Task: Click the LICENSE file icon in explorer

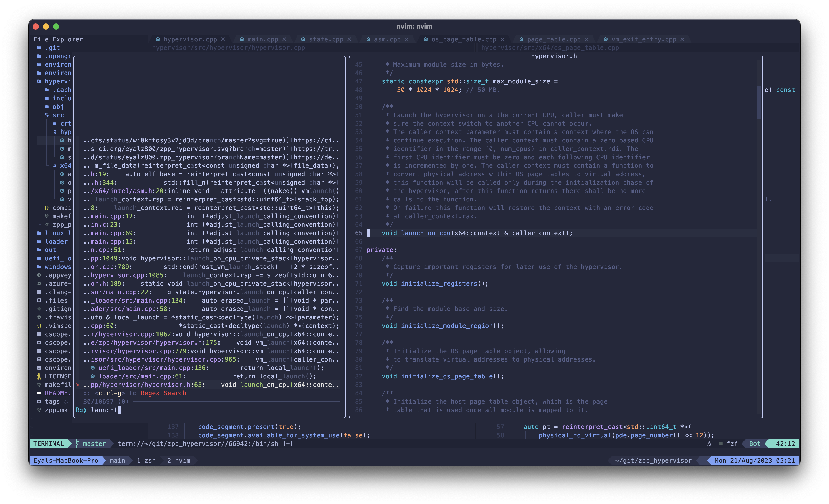Action: tap(39, 376)
